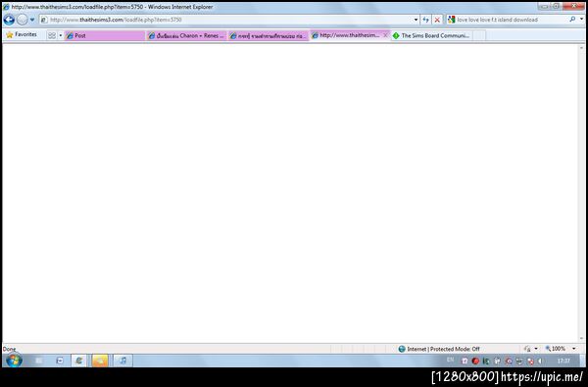The height and width of the screenshot is (387, 588).
Task: Click the red circular tray icon
Action: coord(475,361)
